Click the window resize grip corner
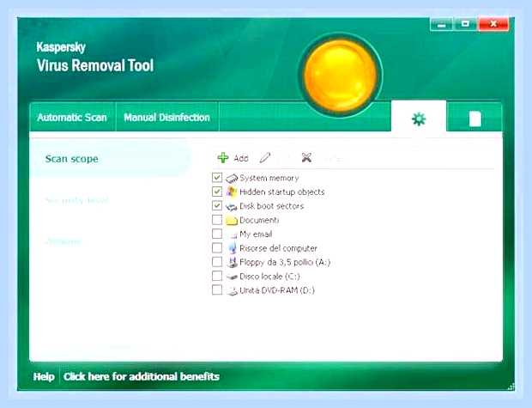This screenshot has height=408, width=532. (511, 387)
